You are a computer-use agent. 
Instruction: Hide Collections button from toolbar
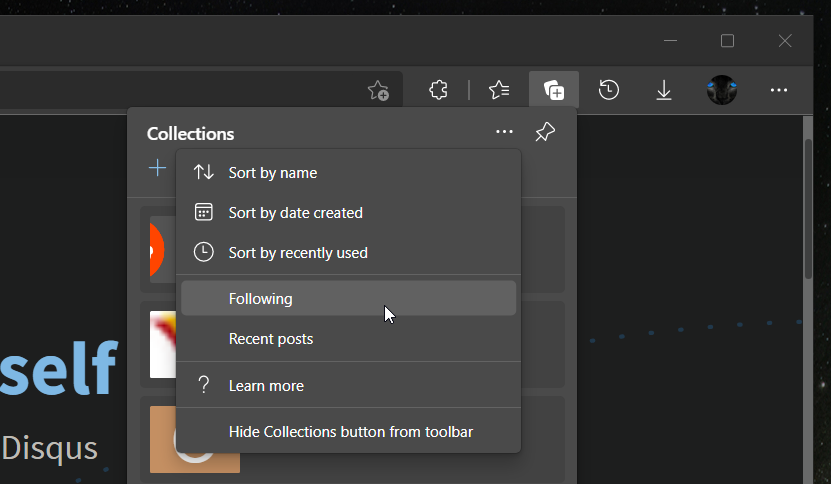pos(350,432)
